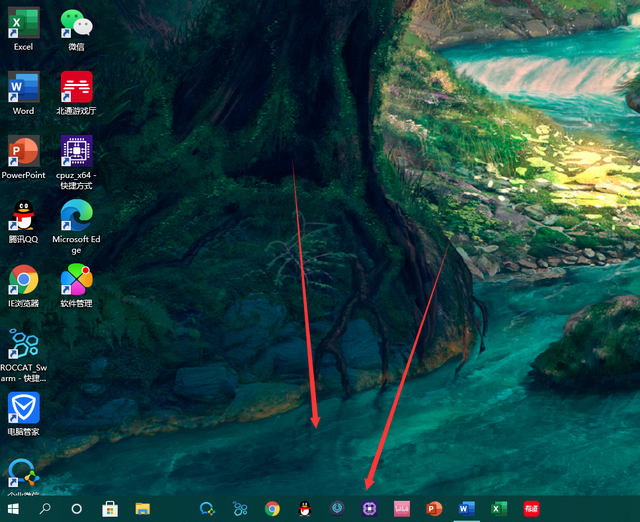
Task: Open Microsoft Store from the taskbar
Action: click(110, 509)
